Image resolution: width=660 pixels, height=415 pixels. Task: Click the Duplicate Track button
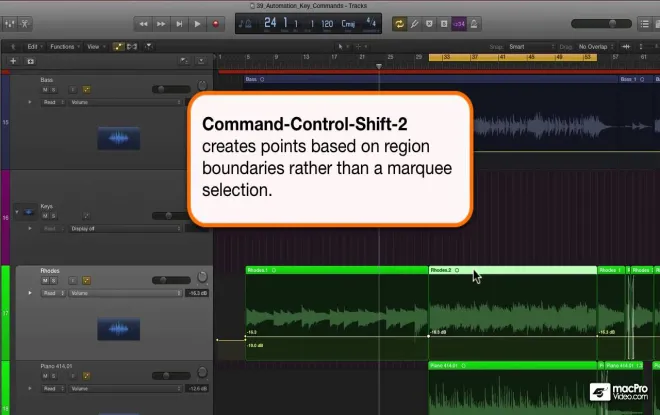pos(30,61)
